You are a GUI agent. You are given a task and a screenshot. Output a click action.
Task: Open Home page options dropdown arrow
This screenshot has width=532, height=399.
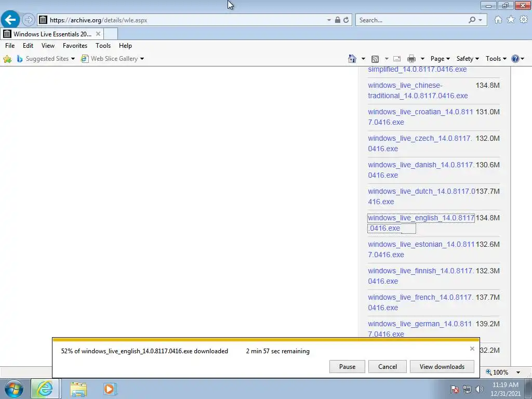[x=363, y=59]
